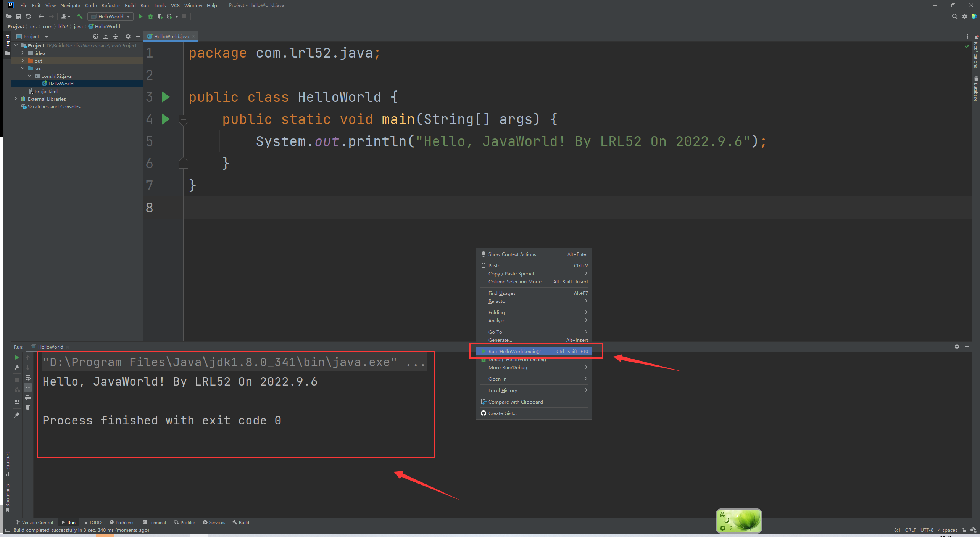Click Select Opened File crosshair icon
This screenshot has width=980, height=537.
tap(95, 36)
